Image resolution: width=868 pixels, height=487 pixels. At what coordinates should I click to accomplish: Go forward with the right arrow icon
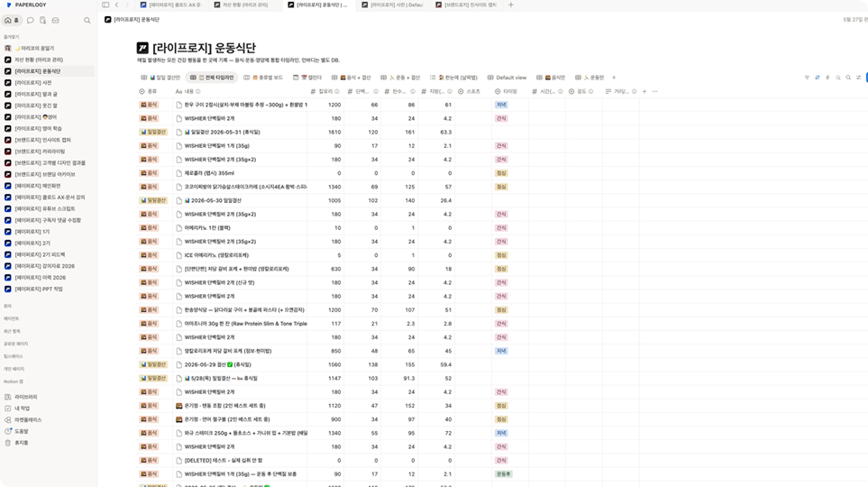pyautogui.click(x=127, y=5)
